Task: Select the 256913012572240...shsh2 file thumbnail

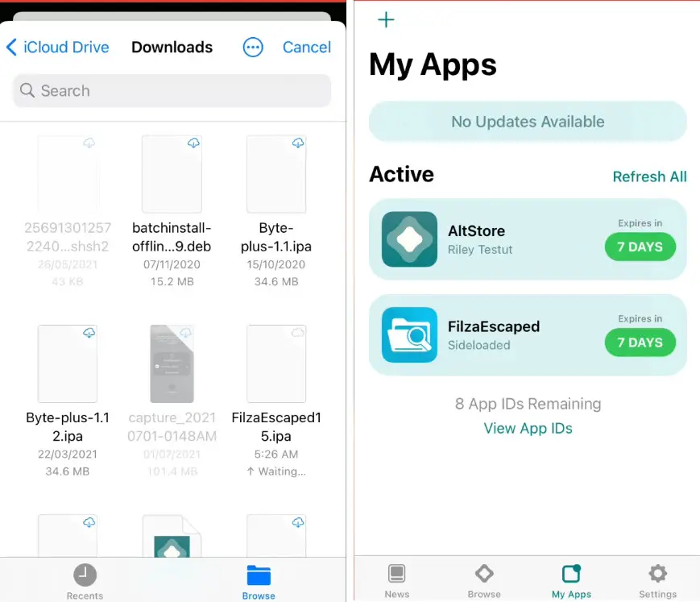Action: (68, 174)
